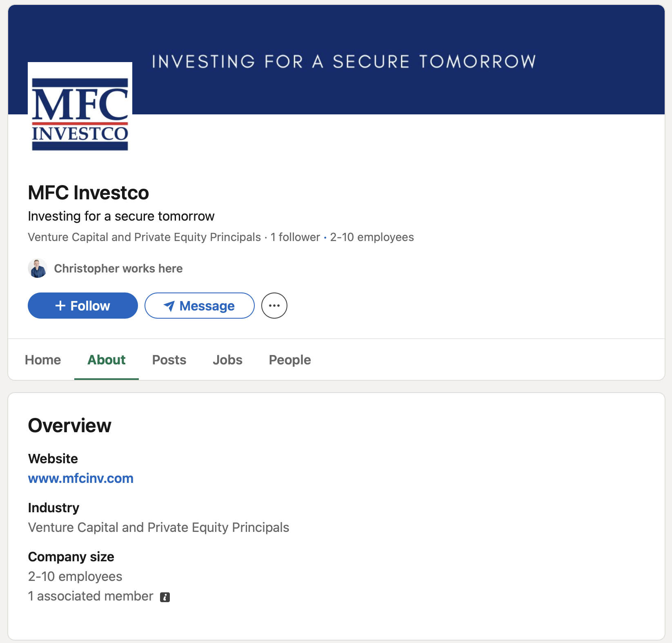The height and width of the screenshot is (643, 672).
Task: Return to the Home tab
Action: 42,360
